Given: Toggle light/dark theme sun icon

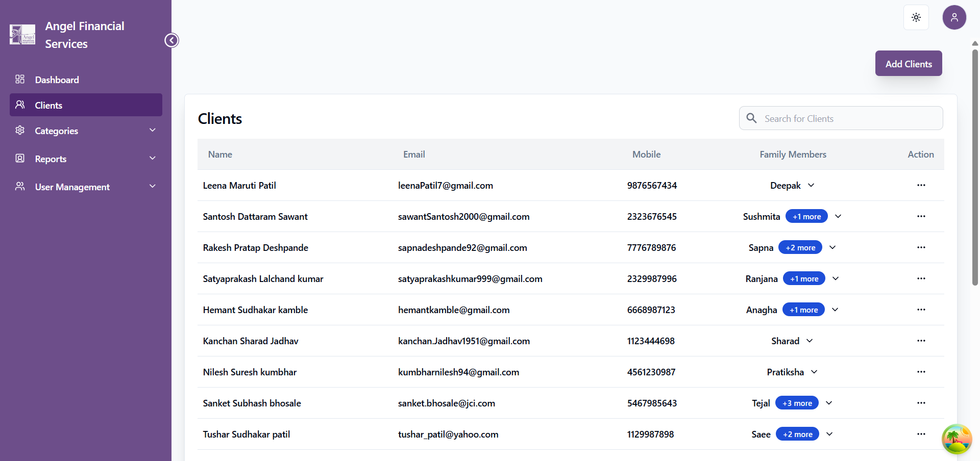Looking at the screenshot, I should (x=916, y=17).
